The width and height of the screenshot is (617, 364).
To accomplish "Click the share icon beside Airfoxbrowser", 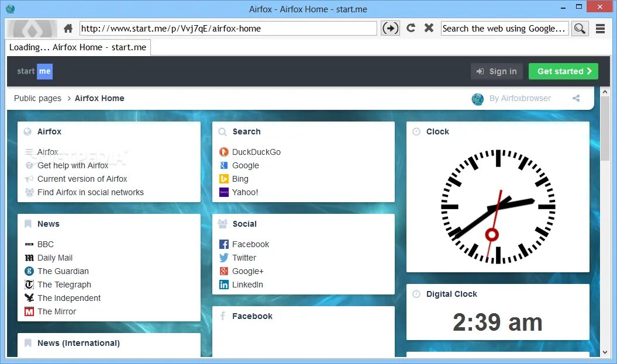I will pyautogui.click(x=576, y=98).
